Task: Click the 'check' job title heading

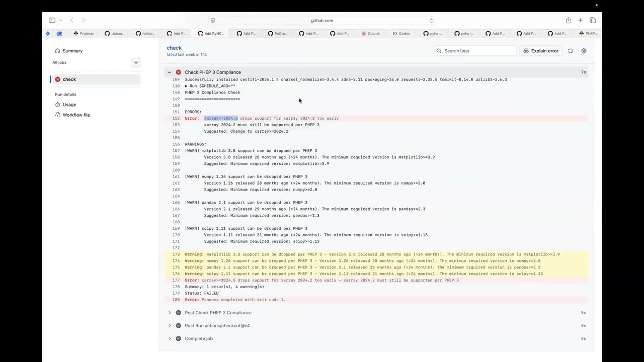Action: pyautogui.click(x=174, y=48)
